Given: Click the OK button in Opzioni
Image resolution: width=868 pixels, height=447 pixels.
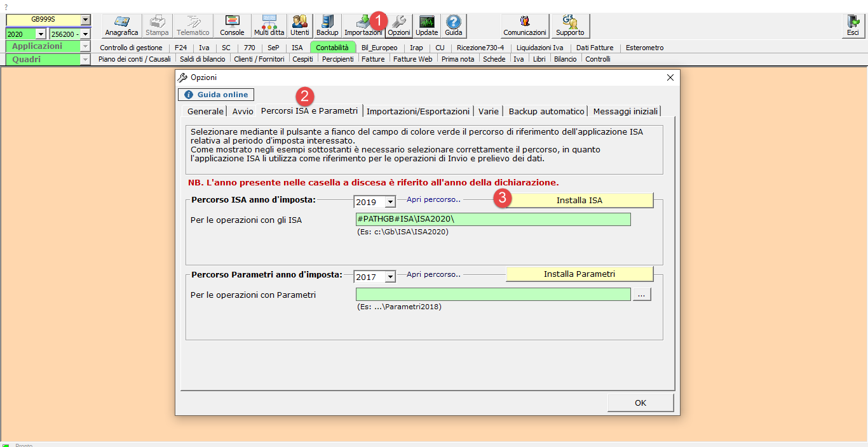Looking at the screenshot, I should (640, 403).
